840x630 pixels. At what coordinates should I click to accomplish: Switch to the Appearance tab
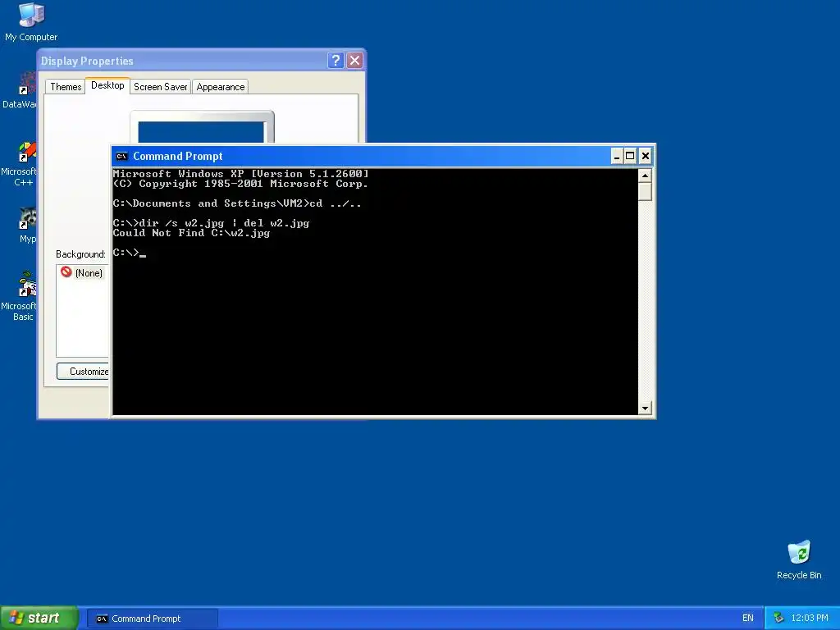220,87
